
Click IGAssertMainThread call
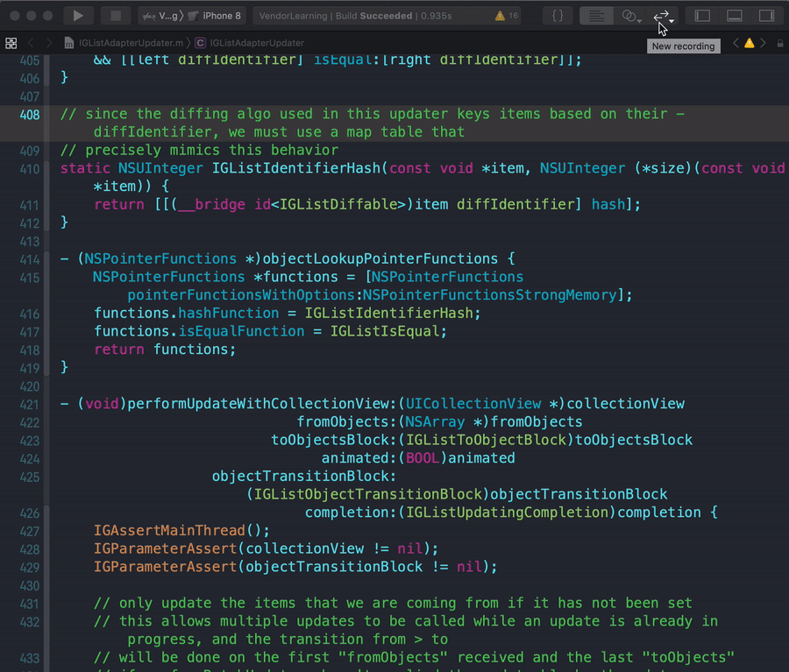coord(169,531)
